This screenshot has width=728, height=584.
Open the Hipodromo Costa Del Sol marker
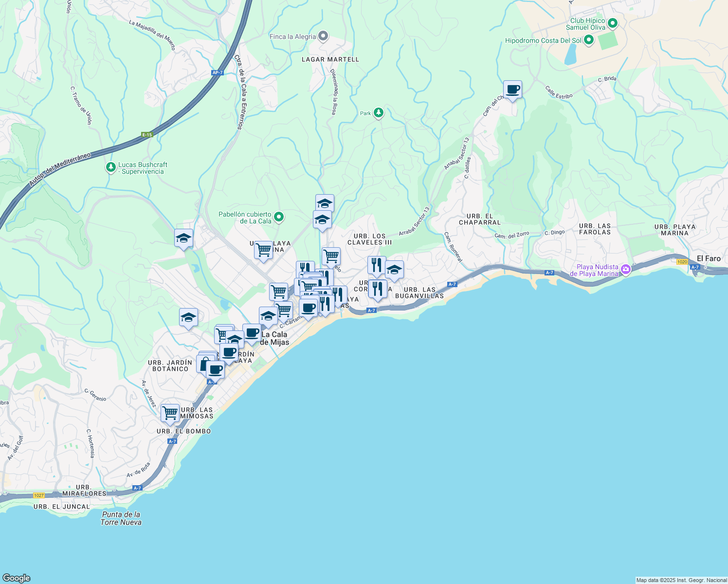pos(588,40)
